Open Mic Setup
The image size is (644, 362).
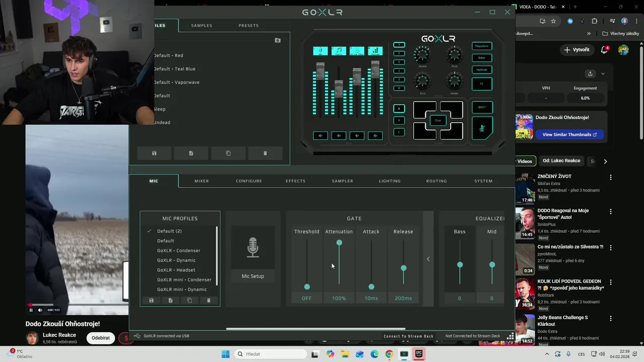point(253,276)
